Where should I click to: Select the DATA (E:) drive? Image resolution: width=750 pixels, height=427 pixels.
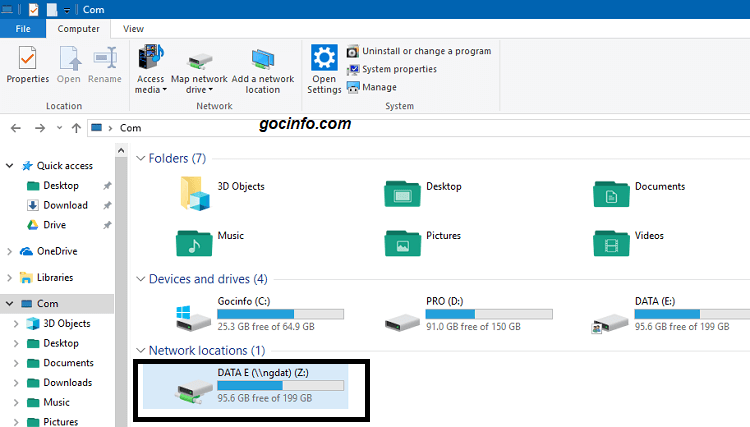[x=670, y=314]
